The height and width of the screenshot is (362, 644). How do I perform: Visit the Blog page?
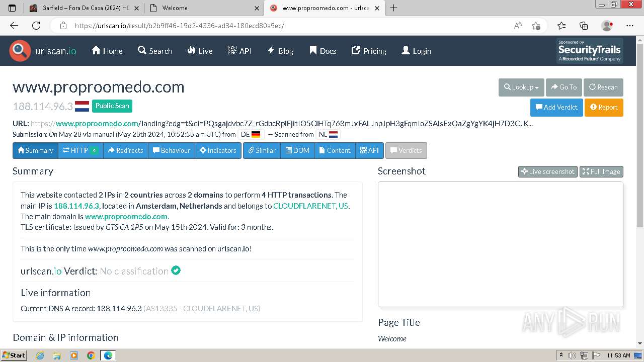pos(280,51)
